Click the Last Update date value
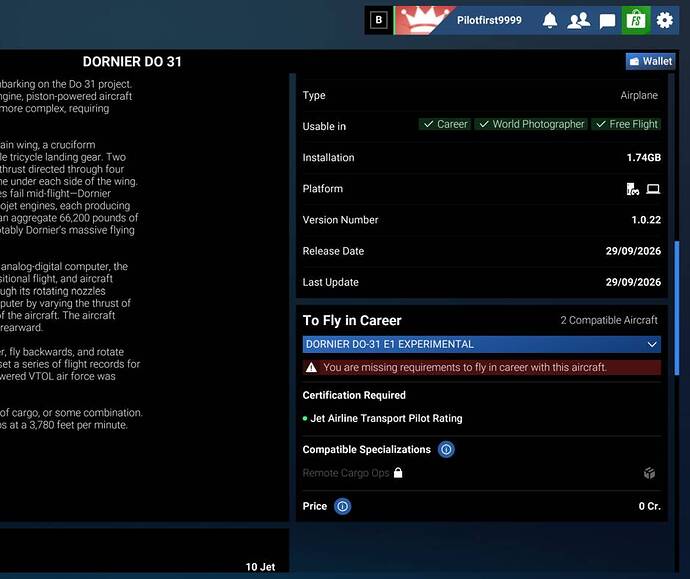 (633, 282)
